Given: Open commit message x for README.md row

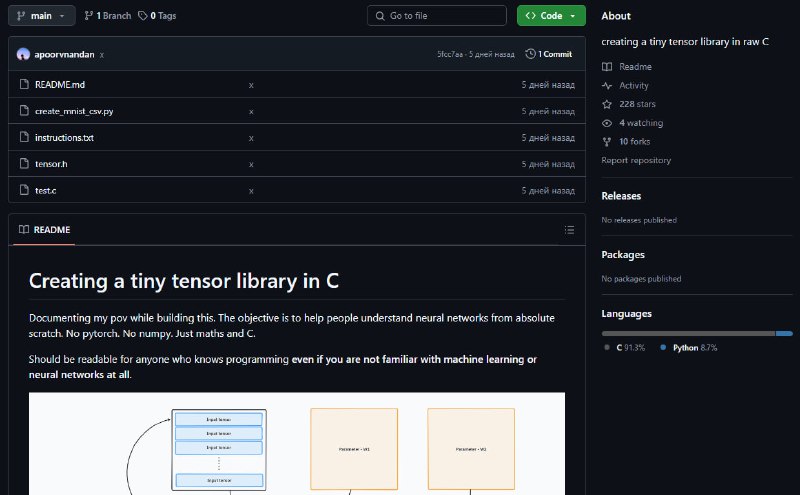Looking at the screenshot, I should pos(251,85).
